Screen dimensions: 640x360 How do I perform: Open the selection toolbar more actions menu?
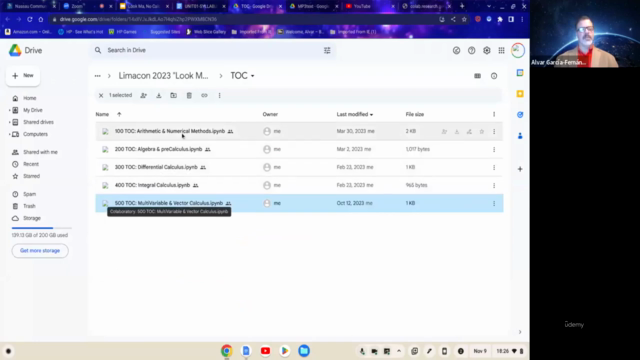(x=220, y=96)
